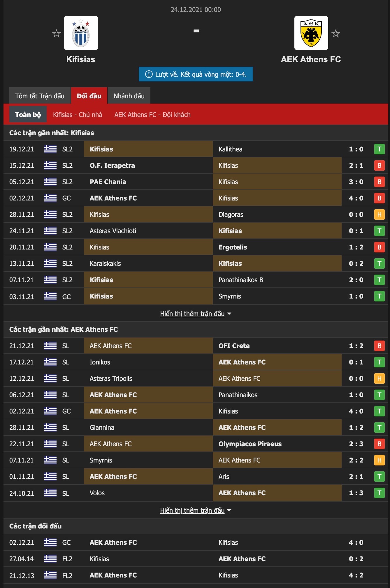The image size is (390, 588).
Task: Click the win badge on Ionikos row
Action: (380, 362)
